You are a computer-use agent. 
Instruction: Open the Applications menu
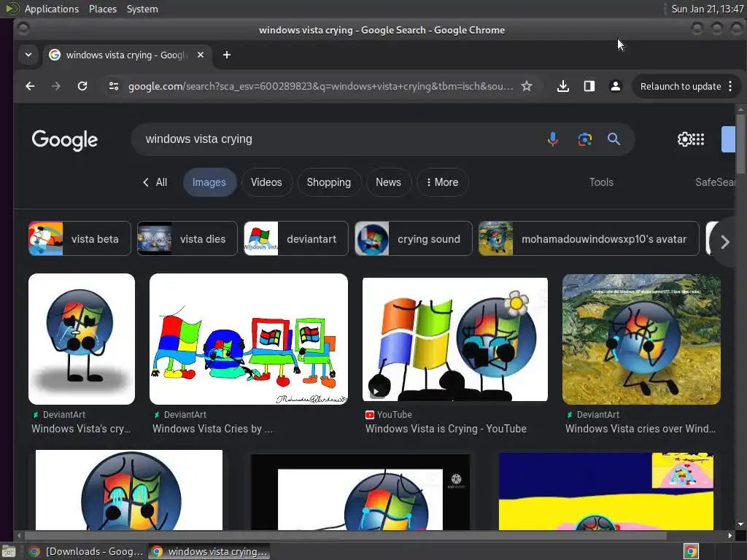(x=52, y=9)
